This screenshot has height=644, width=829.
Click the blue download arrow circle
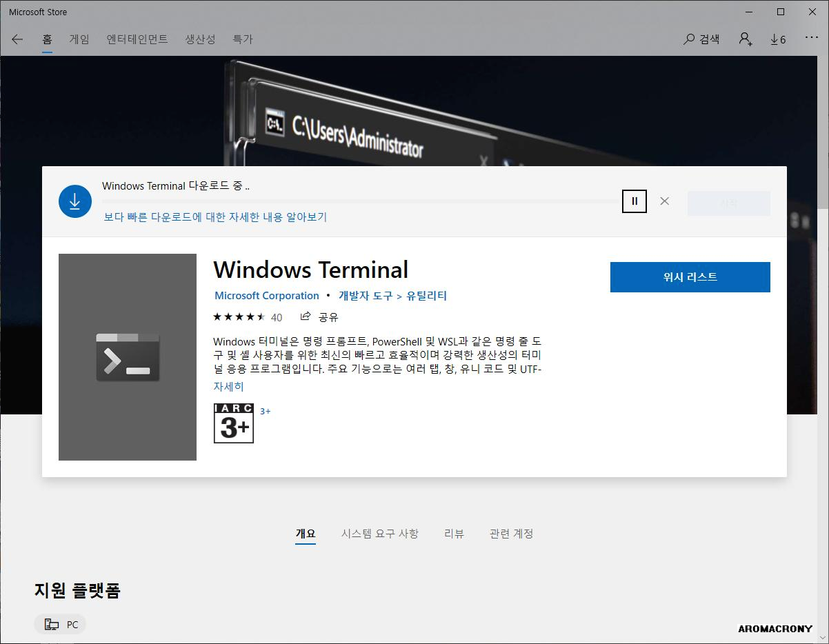point(75,201)
